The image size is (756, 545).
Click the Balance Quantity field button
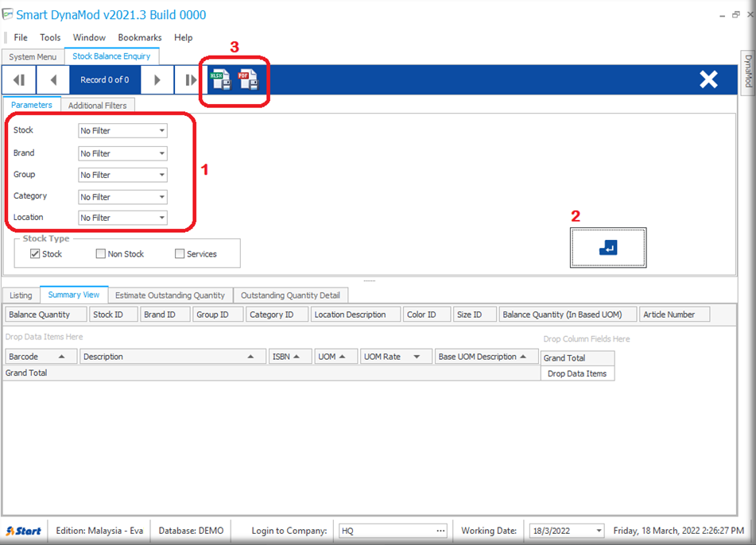tap(45, 315)
